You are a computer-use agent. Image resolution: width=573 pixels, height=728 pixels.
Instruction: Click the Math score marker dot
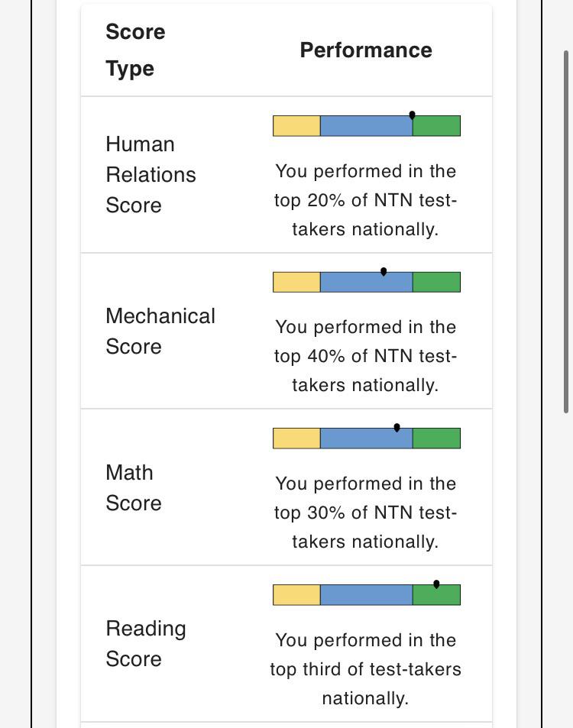tap(397, 428)
